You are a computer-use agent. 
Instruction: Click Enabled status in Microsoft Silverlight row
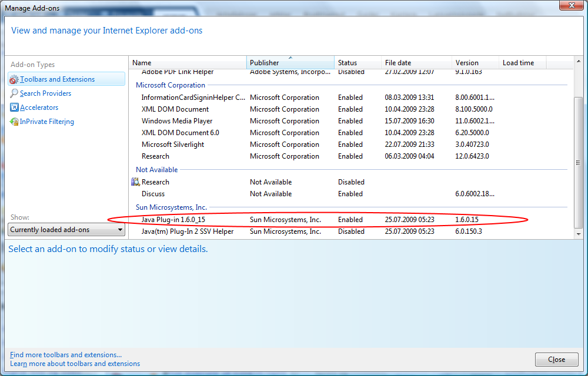point(350,144)
